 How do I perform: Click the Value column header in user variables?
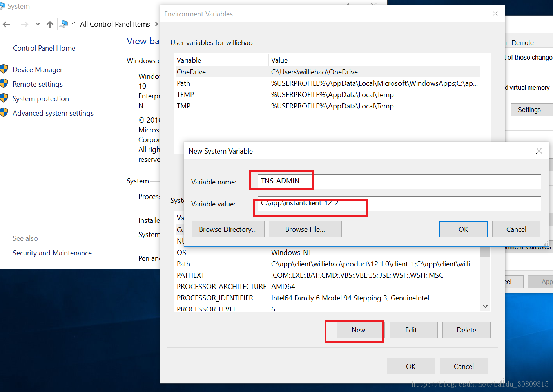[x=374, y=60]
